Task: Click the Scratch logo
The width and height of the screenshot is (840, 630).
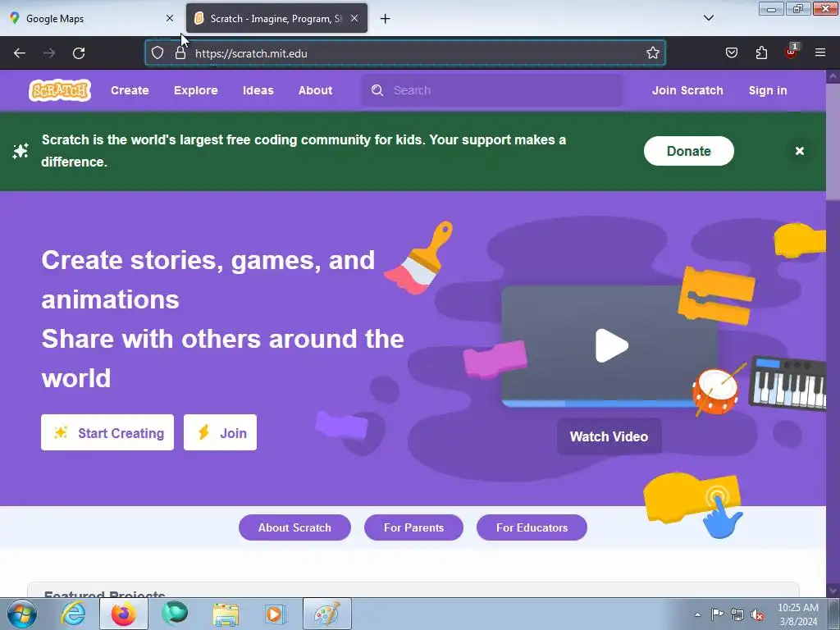Action: [x=59, y=90]
